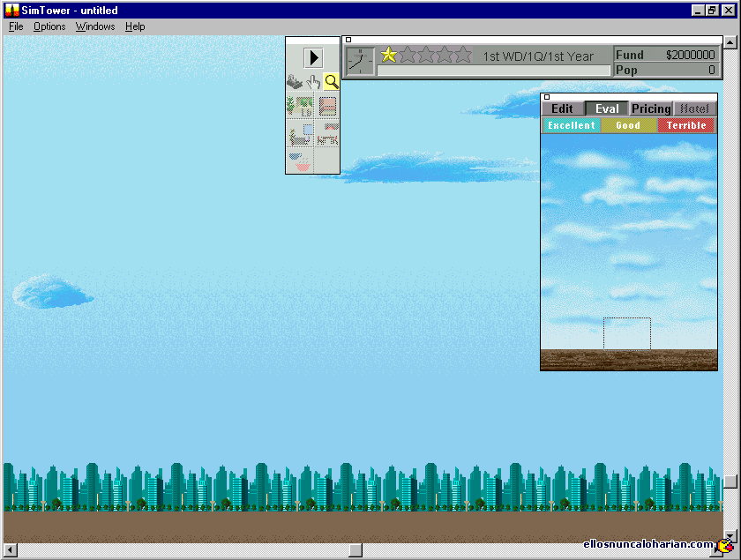Select the magnifying glass inspect tool
Viewport: 741px width, 560px height.
click(x=331, y=82)
